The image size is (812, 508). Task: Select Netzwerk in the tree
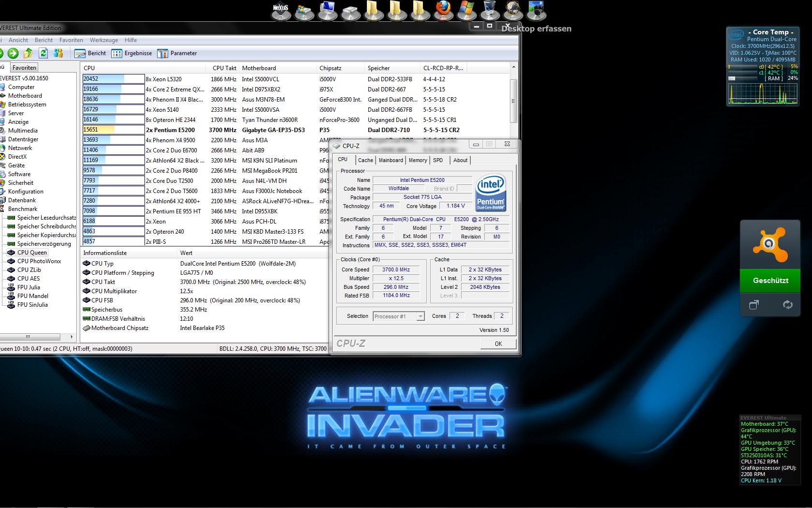(20, 148)
